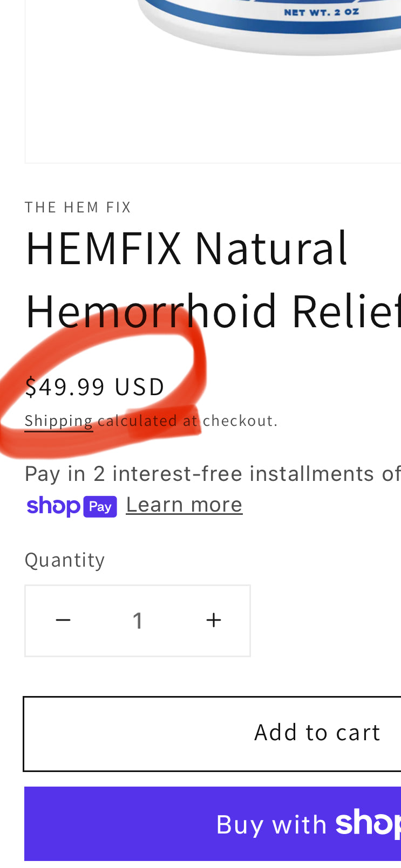401x868 pixels.
Task: Click the NET WT. 2 OZ jar label
Action: click(x=321, y=12)
